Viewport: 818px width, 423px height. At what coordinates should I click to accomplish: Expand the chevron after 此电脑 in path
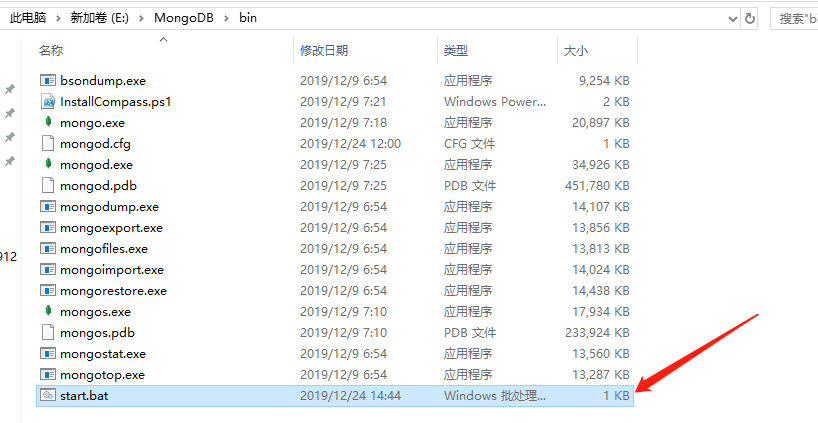pos(58,18)
